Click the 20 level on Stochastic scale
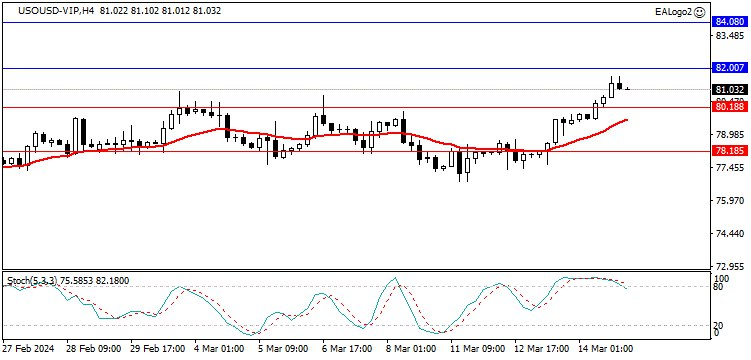751x360 pixels. tap(719, 326)
